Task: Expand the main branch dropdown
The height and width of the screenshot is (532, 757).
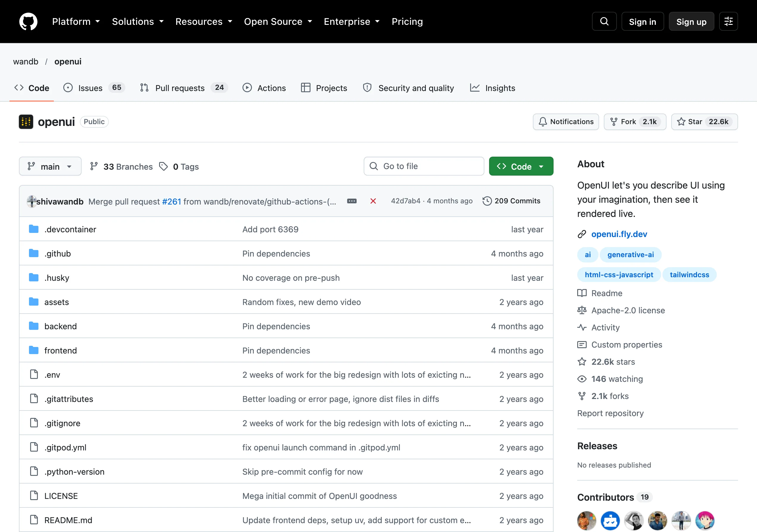Action: click(x=50, y=166)
